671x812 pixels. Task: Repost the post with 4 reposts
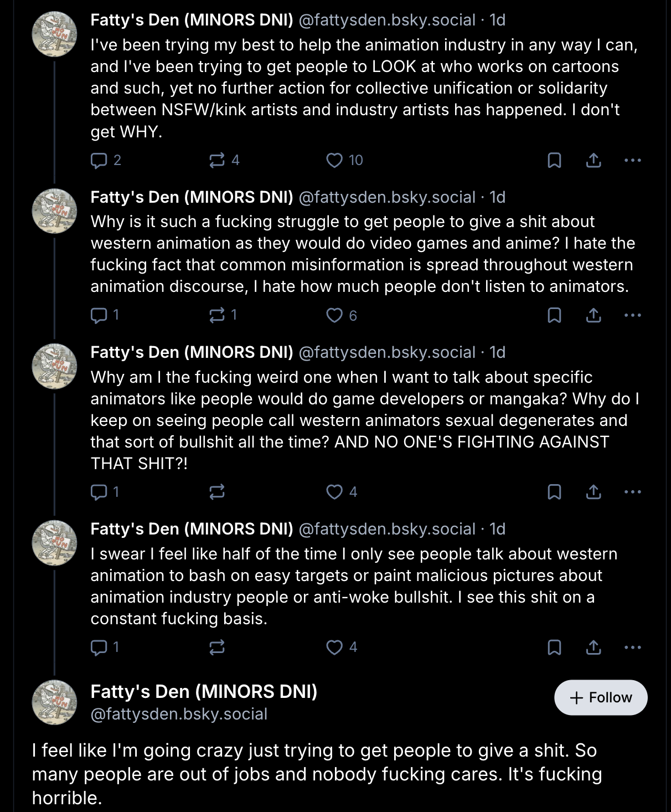pyautogui.click(x=217, y=161)
